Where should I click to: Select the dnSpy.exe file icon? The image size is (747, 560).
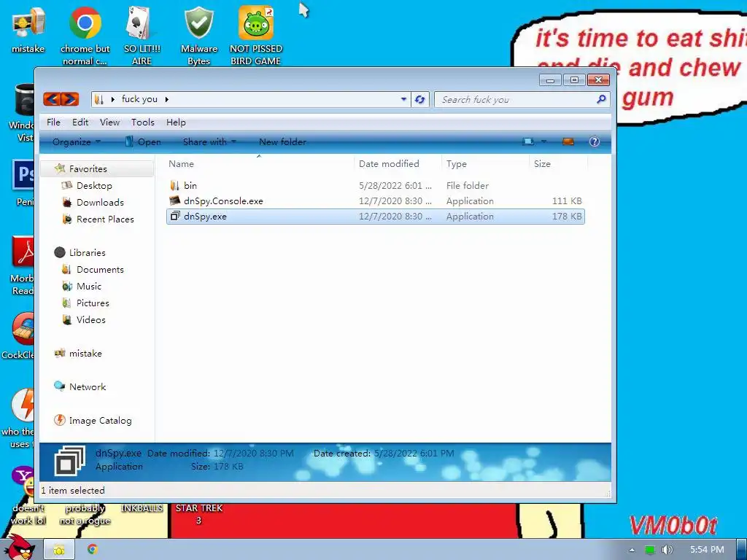(x=175, y=216)
